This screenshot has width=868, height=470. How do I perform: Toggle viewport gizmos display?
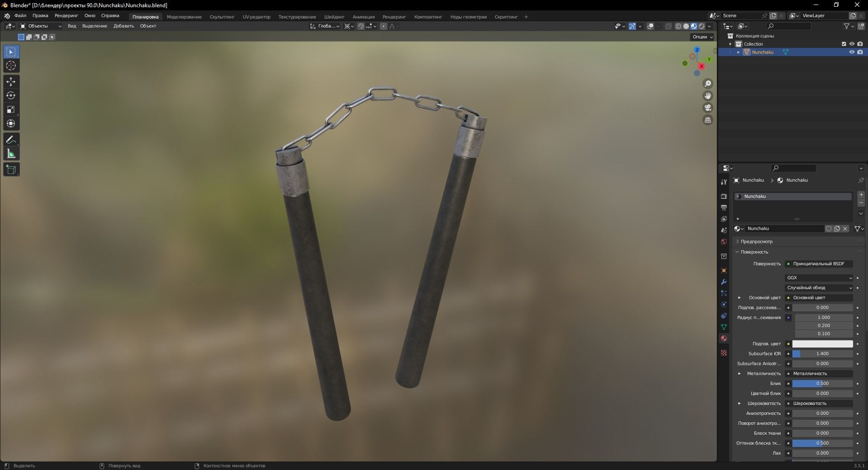point(632,26)
